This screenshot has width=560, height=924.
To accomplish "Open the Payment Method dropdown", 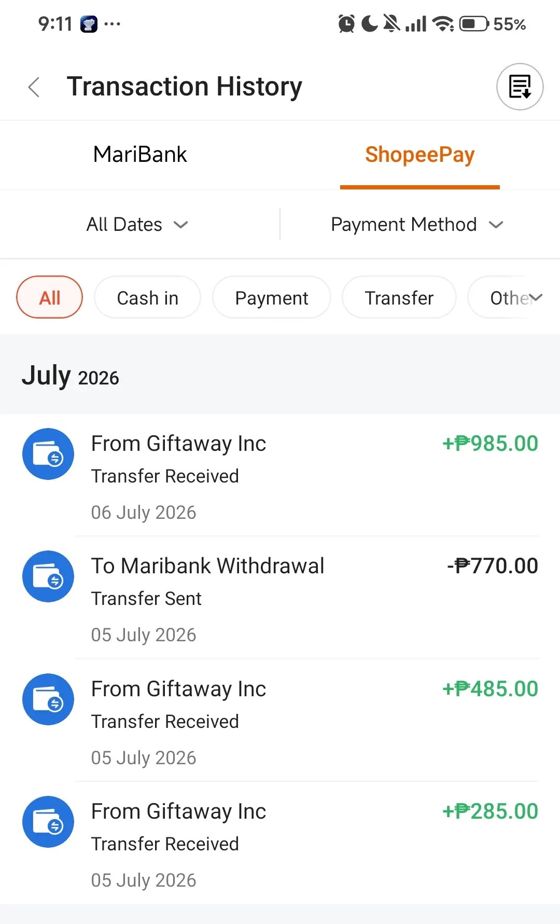I will tap(417, 225).
